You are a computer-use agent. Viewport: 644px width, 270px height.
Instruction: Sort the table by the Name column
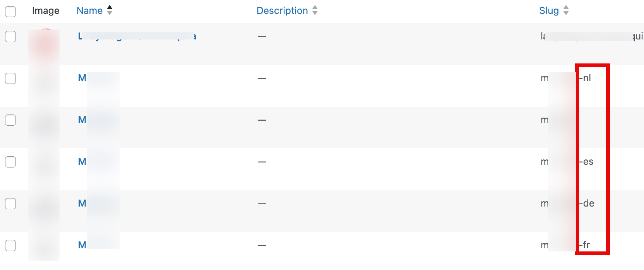[89, 10]
